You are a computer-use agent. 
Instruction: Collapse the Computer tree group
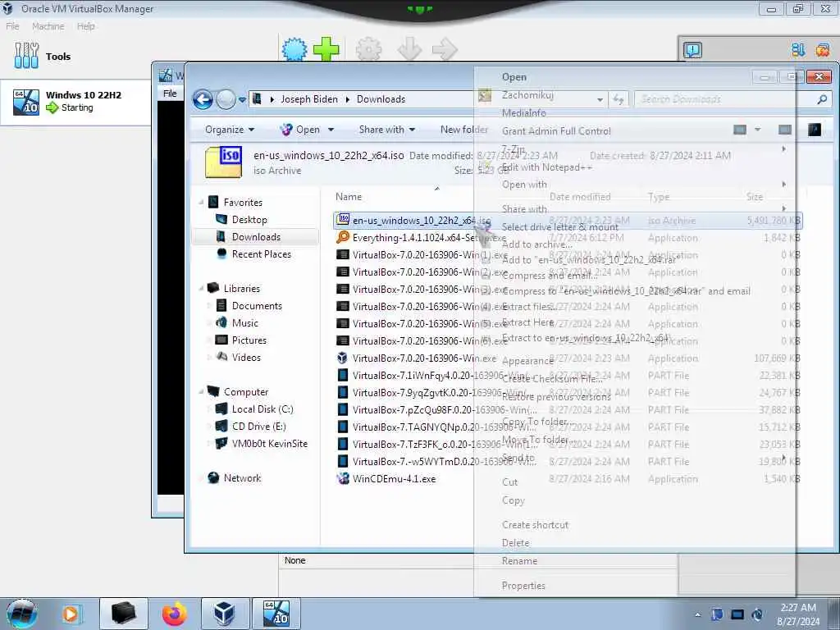coord(202,391)
